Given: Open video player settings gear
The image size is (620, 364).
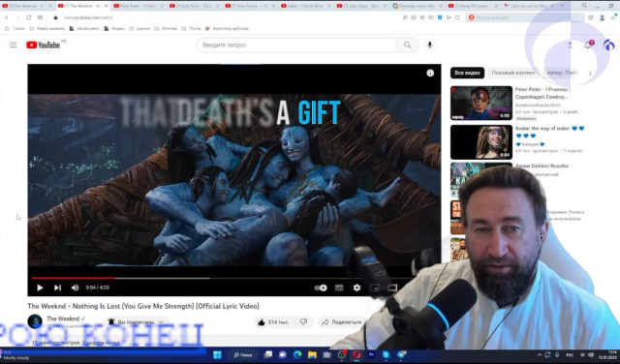Looking at the screenshot, I should [x=356, y=288].
